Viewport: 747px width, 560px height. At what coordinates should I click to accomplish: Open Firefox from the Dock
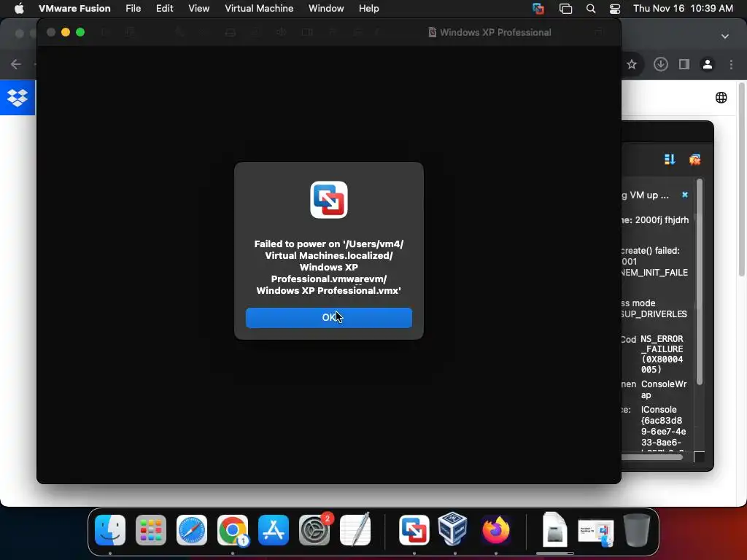click(x=495, y=530)
